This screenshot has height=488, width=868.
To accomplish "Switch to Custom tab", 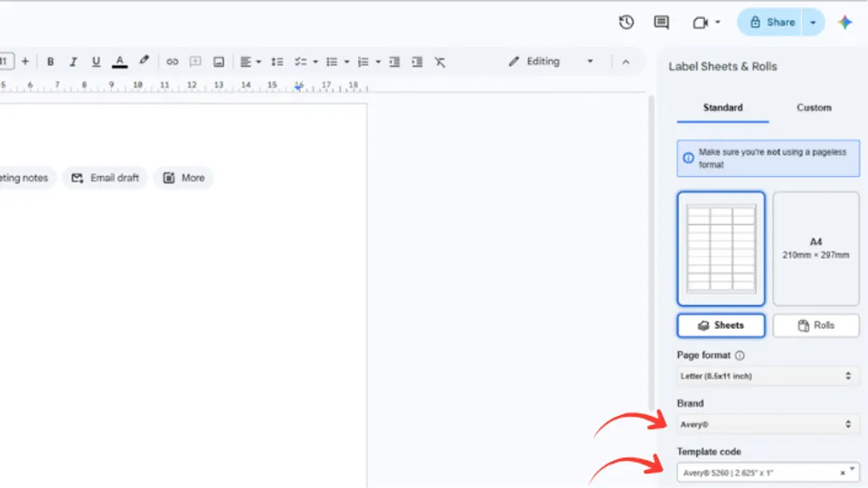I will (x=814, y=108).
